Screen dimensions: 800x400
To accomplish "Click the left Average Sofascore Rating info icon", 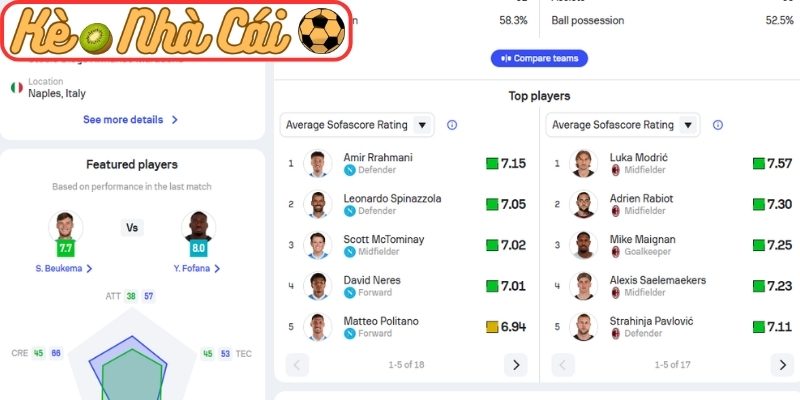I will pyautogui.click(x=452, y=125).
